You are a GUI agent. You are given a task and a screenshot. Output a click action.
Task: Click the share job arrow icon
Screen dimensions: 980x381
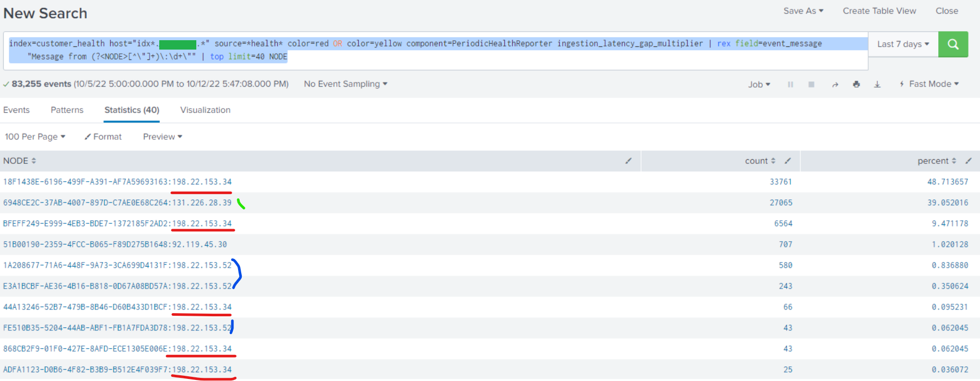point(835,85)
